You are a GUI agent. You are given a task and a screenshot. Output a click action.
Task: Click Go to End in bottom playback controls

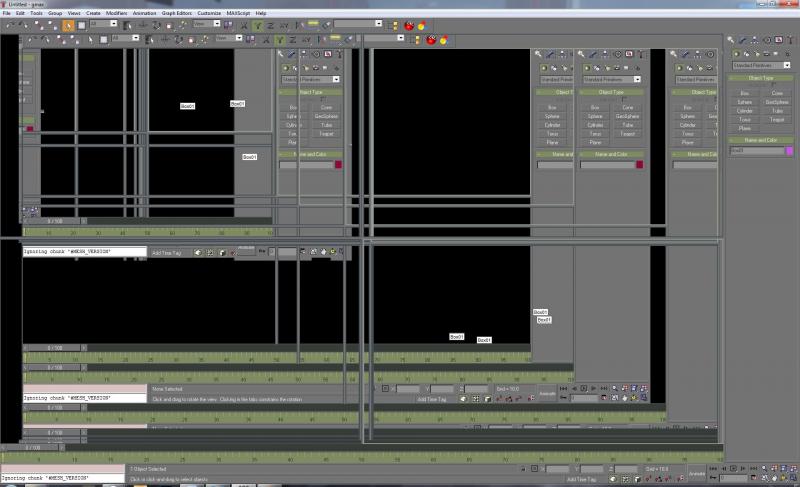(x=754, y=469)
